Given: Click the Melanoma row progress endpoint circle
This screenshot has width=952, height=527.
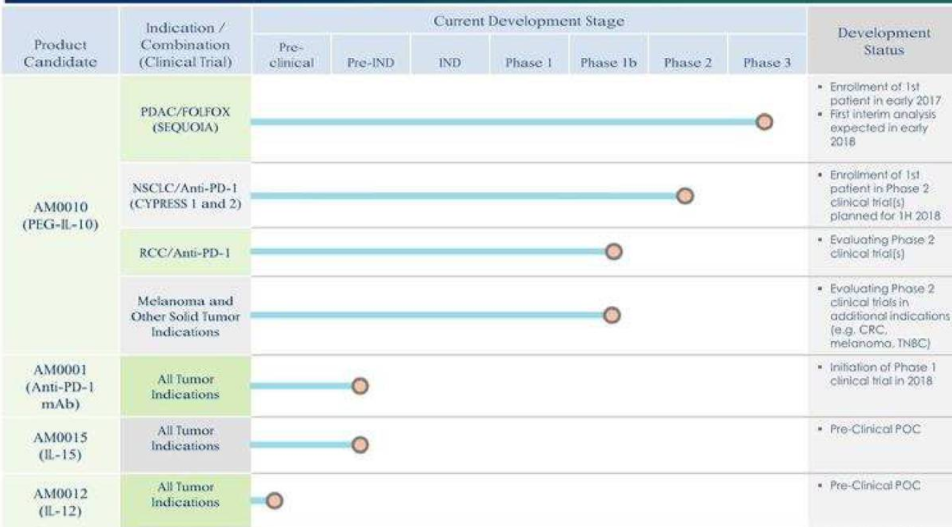Looking at the screenshot, I should coord(614,315).
